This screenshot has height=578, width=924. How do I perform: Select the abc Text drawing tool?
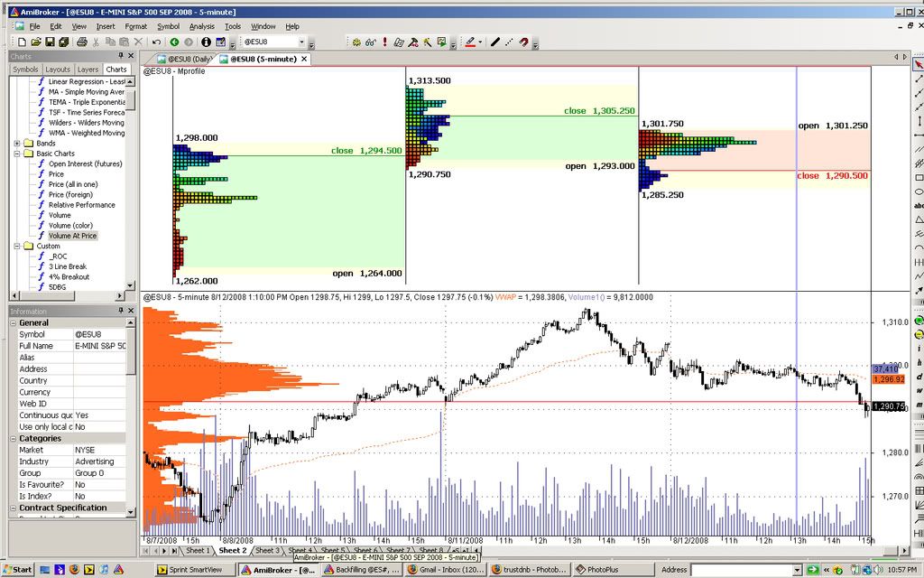pos(919,206)
